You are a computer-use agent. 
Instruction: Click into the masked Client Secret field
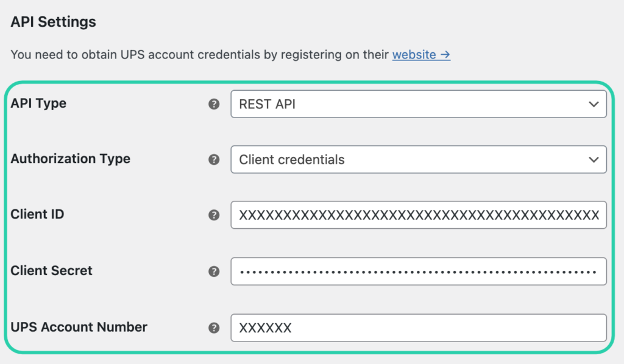[x=418, y=271]
